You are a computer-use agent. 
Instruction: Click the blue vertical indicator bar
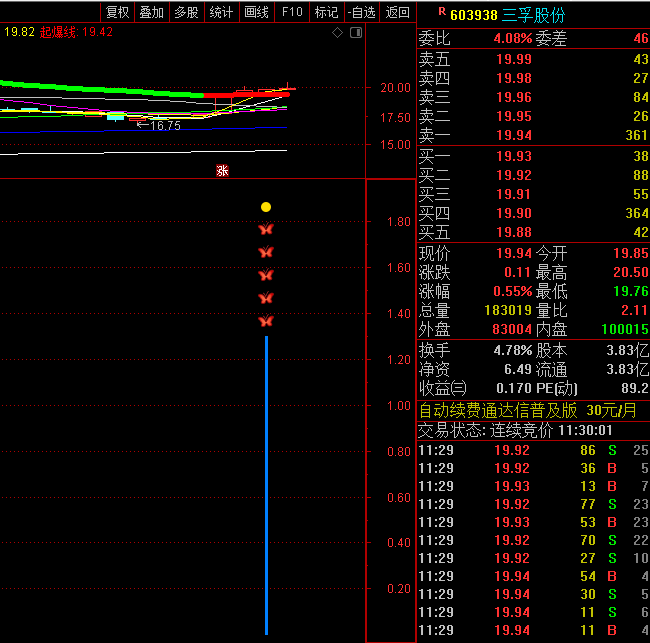pos(266,485)
